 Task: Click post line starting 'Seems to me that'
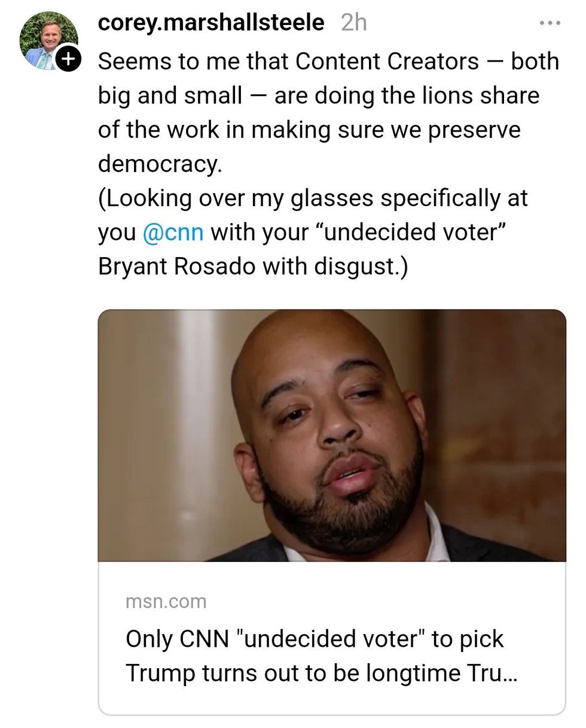(x=328, y=62)
